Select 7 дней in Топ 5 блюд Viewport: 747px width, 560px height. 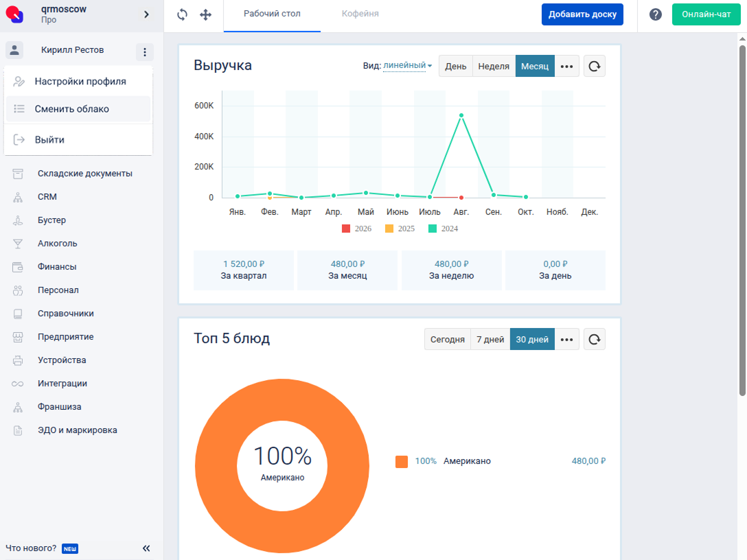(x=490, y=340)
